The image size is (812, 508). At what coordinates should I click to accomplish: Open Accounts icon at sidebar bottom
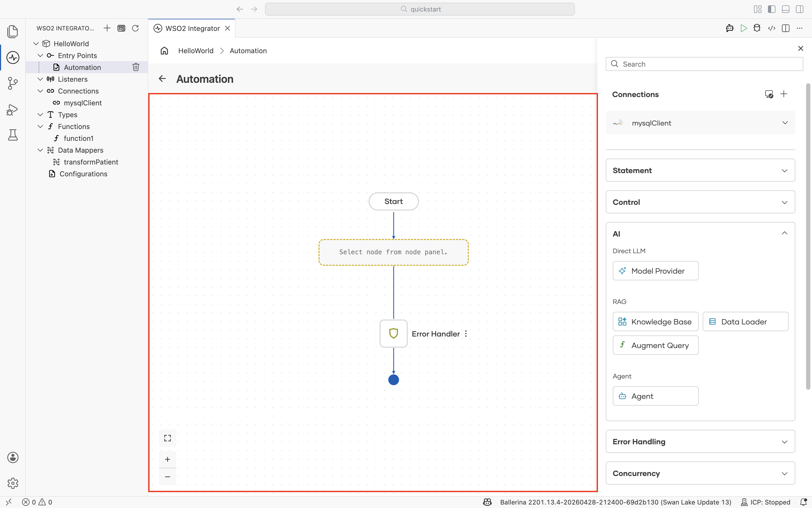tap(13, 457)
